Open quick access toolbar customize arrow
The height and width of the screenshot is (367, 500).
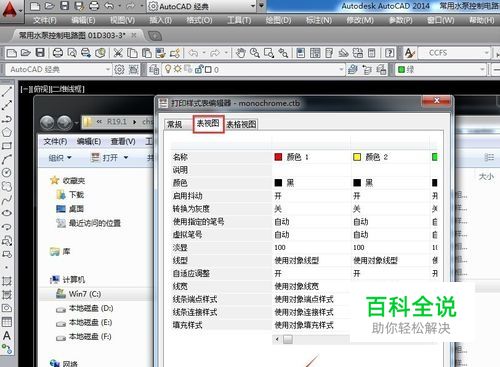click(x=261, y=6)
